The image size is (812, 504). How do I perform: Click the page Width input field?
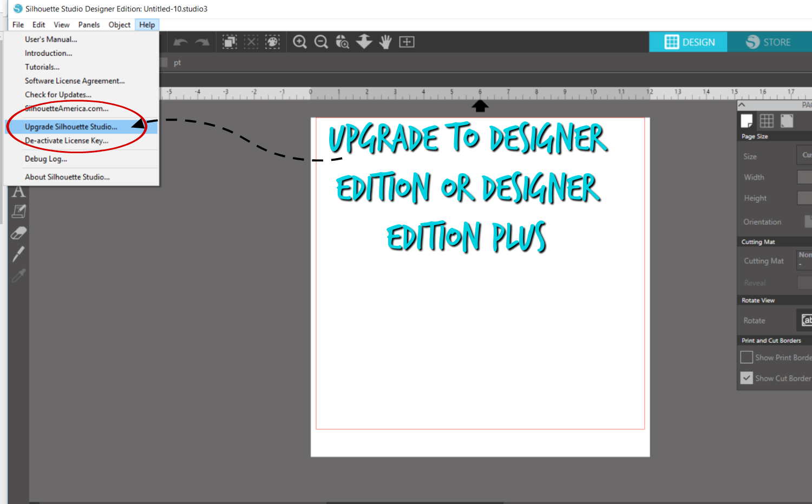click(804, 177)
